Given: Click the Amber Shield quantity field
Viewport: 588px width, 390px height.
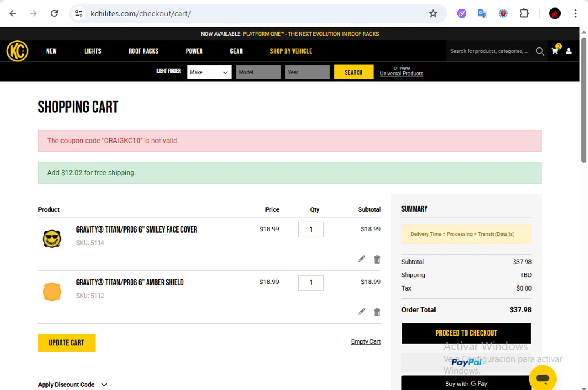Looking at the screenshot, I should (311, 282).
